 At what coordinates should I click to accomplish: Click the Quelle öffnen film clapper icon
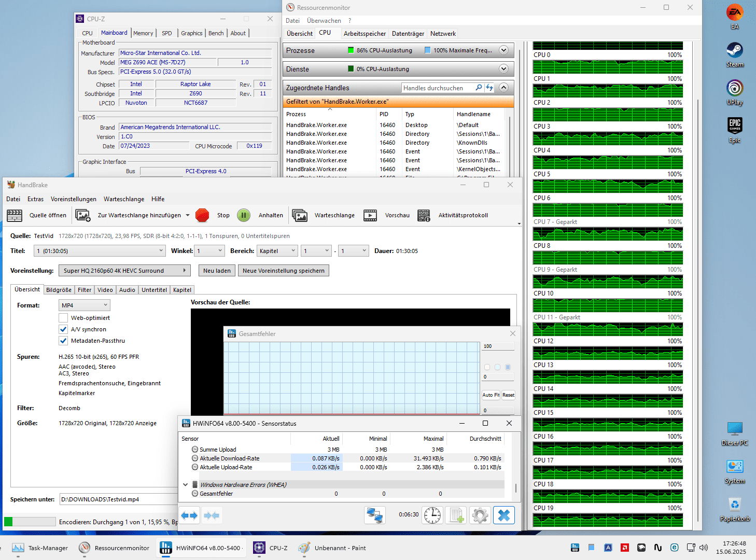pos(15,215)
